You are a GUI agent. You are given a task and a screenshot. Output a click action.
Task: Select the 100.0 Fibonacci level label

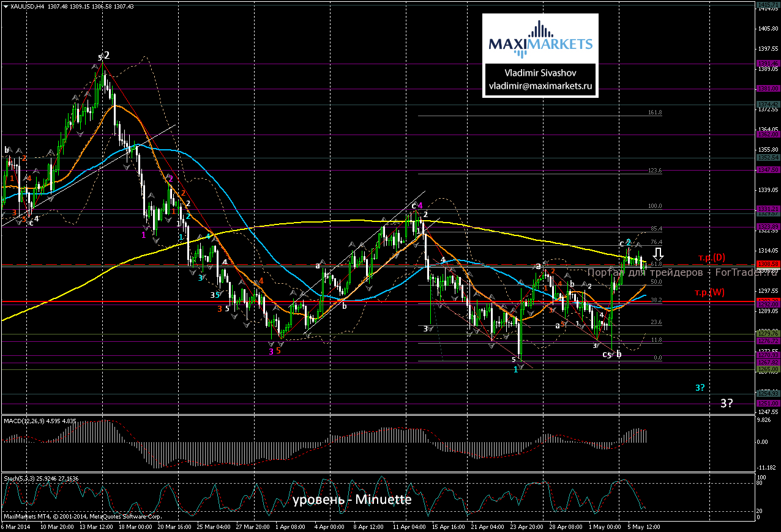click(655, 207)
